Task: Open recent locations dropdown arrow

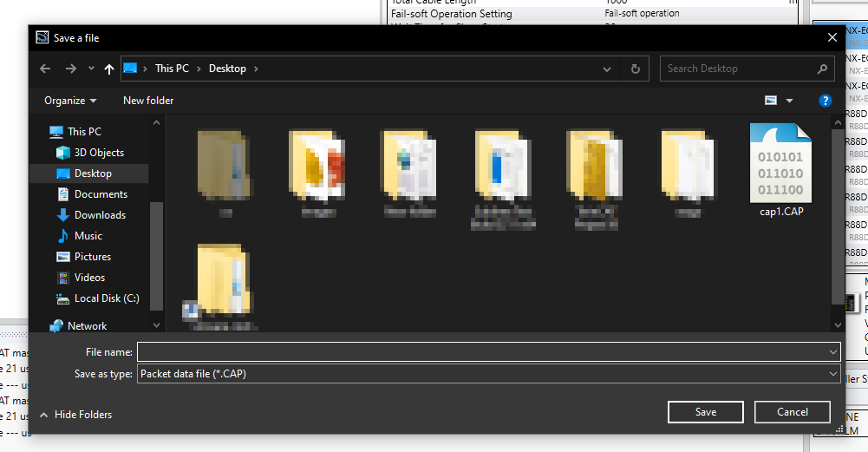Action: [x=91, y=69]
